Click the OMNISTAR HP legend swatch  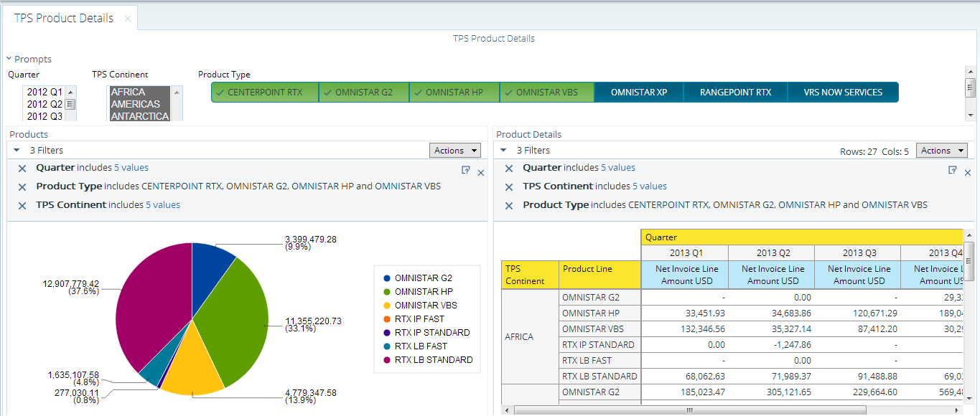(x=387, y=292)
